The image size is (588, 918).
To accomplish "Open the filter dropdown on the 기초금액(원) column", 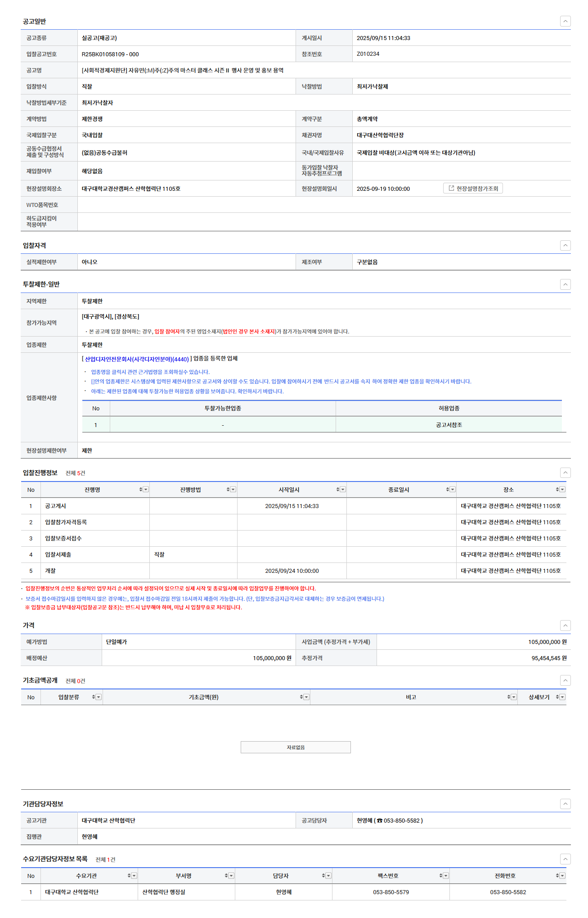I will 306,697.
